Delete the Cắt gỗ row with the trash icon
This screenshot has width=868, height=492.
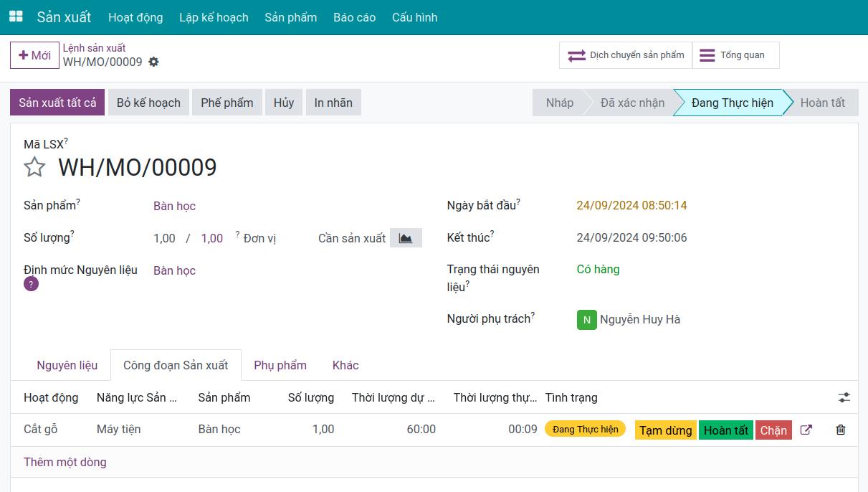(x=841, y=430)
